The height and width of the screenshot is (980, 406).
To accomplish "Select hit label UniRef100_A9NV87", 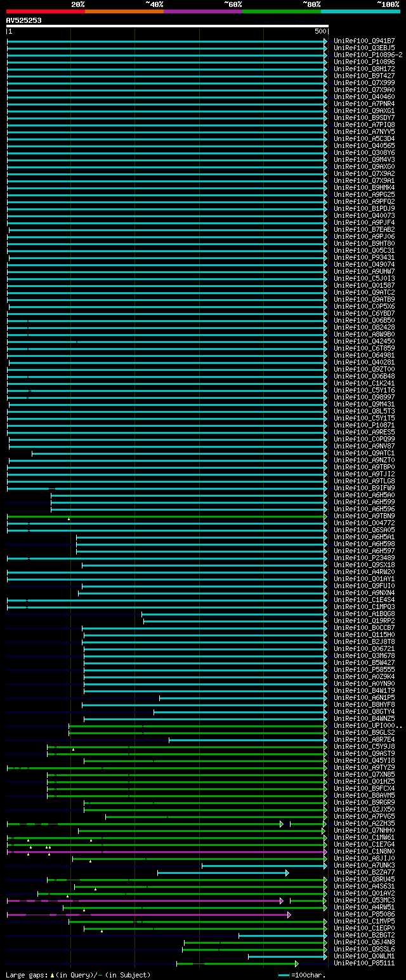I will coord(364,446).
